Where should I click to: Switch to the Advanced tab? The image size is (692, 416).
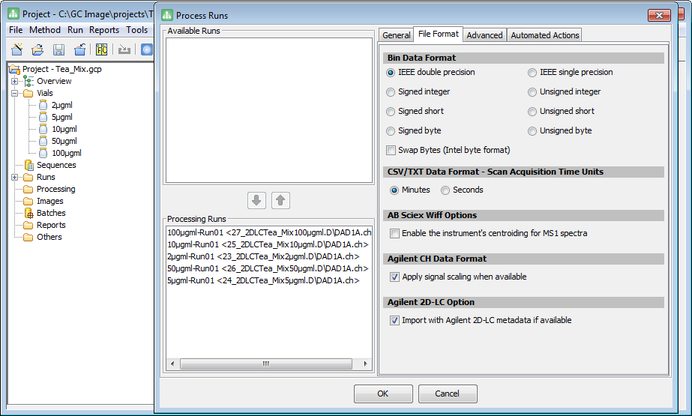[484, 35]
